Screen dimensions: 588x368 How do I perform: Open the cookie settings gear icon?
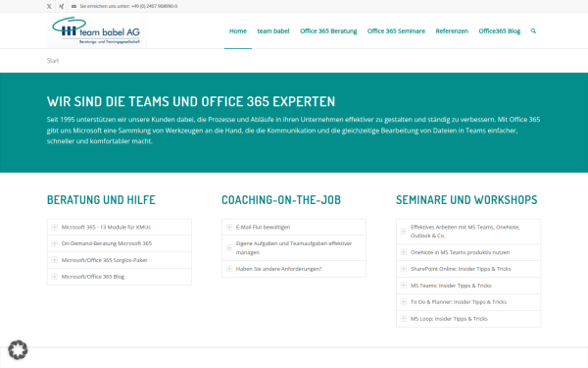click(x=18, y=350)
